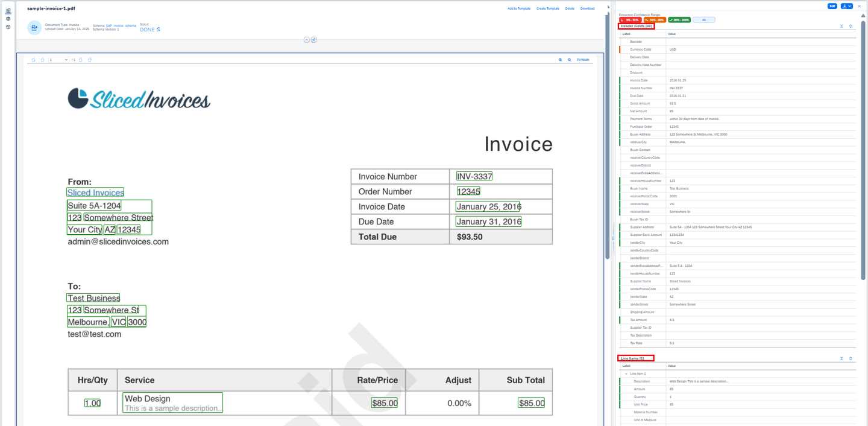Select the Net Amount 85 value

tap(671, 111)
